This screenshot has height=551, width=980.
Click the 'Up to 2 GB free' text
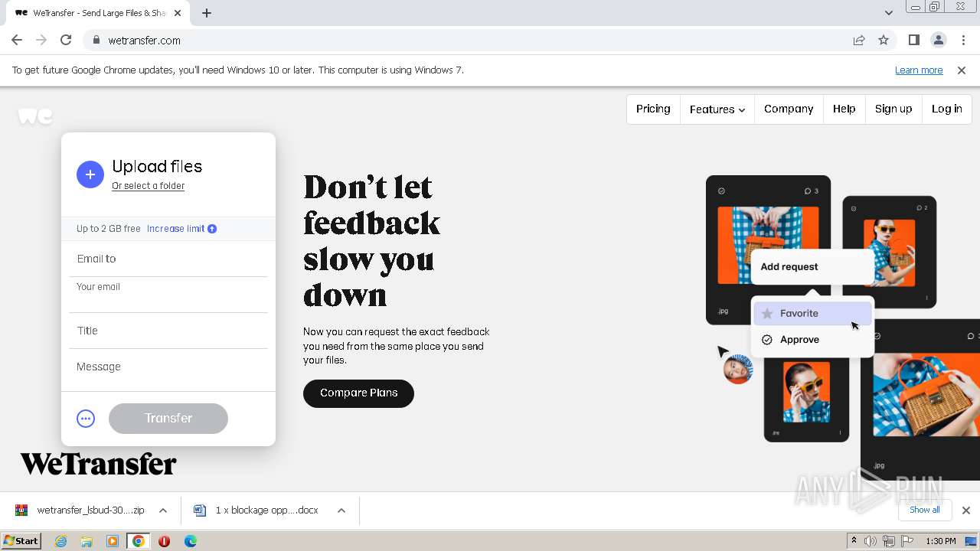coord(109,229)
